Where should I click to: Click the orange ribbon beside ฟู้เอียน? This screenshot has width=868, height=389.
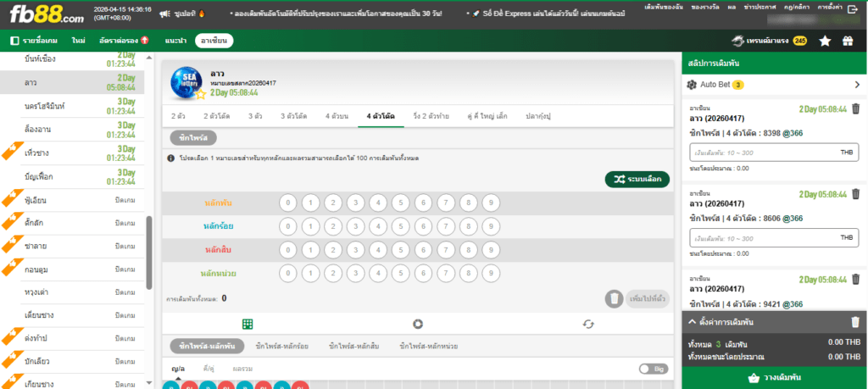12,198
